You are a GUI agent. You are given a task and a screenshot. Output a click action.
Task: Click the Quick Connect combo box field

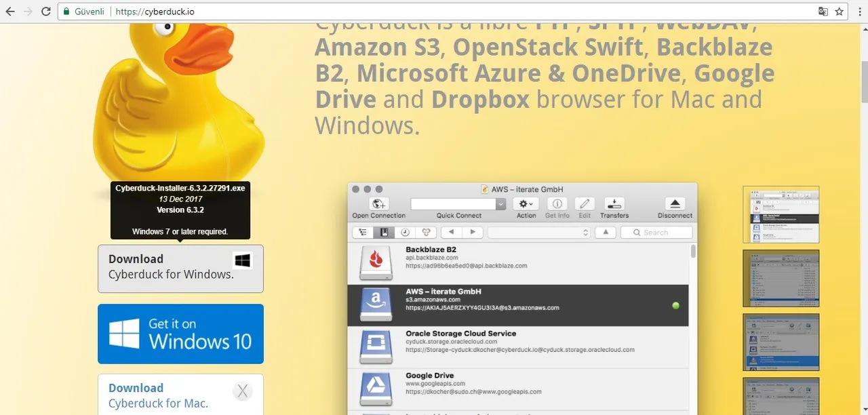click(x=453, y=203)
